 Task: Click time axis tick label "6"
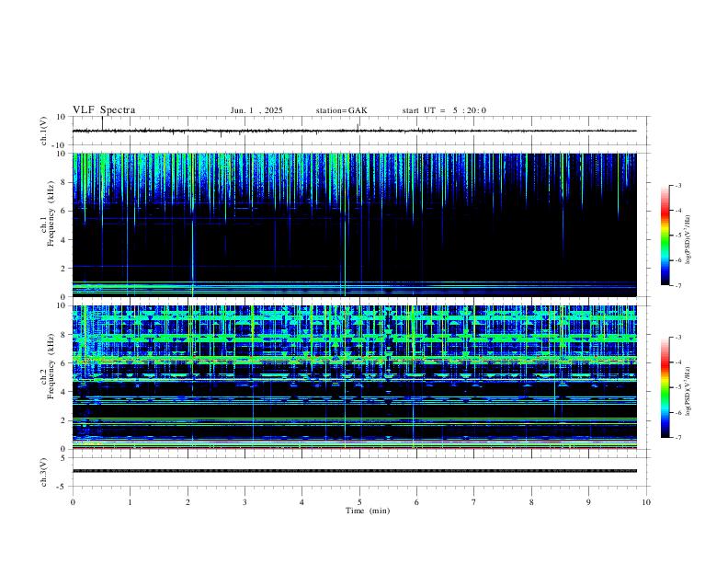tap(416, 502)
